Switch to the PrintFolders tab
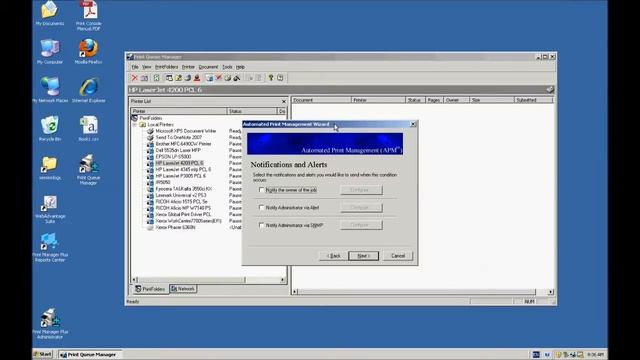This screenshot has height=360, width=640. pos(150,289)
